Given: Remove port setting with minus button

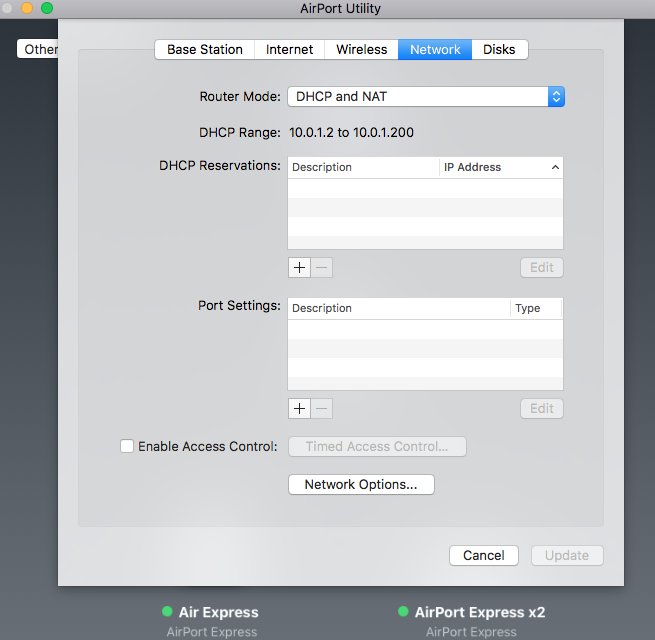Looking at the screenshot, I should (322, 408).
